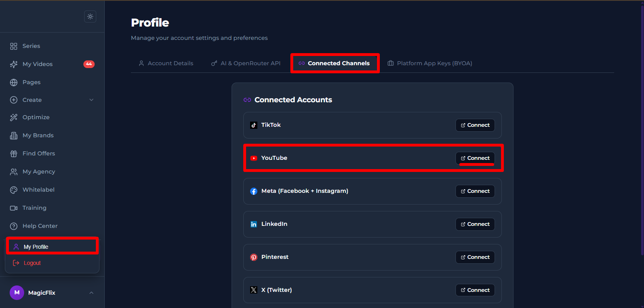This screenshot has height=308, width=644.
Task: Click the Connected Accounts link icon
Action: pos(247,100)
